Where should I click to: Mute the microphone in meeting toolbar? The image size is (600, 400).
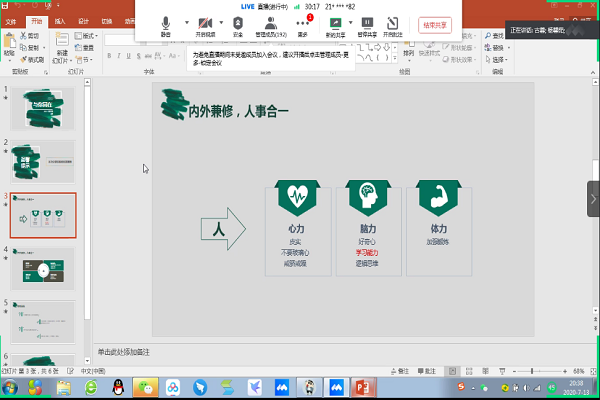click(166, 23)
